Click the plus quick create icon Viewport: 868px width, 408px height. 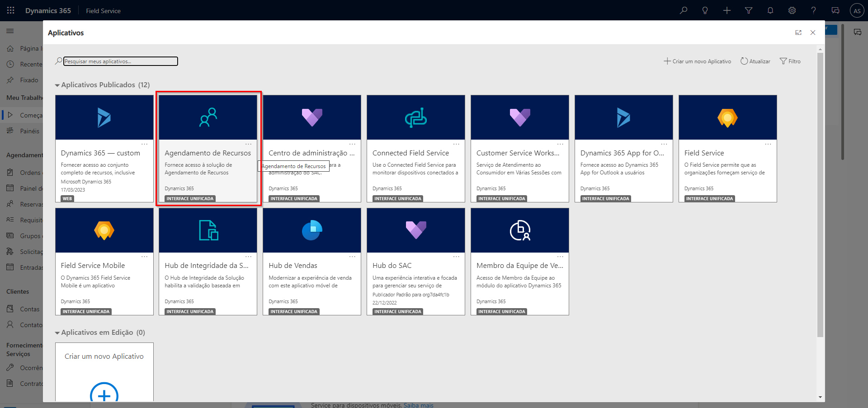coord(726,10)
